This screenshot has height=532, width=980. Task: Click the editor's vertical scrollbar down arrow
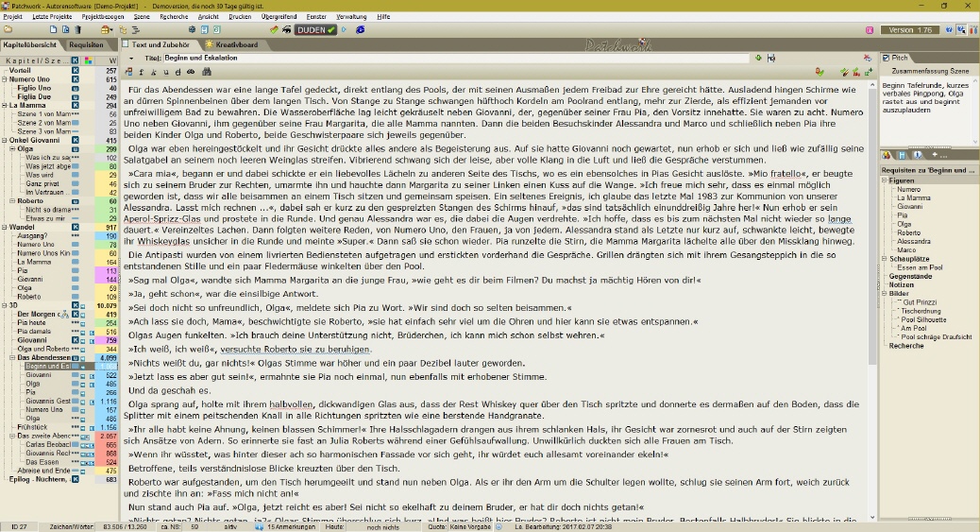click(873, 517)
